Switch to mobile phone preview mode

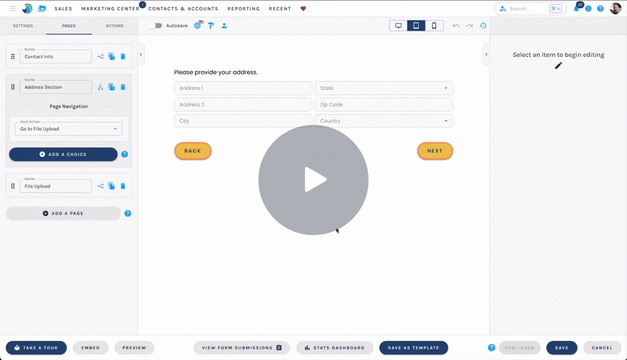click(434, 26)
